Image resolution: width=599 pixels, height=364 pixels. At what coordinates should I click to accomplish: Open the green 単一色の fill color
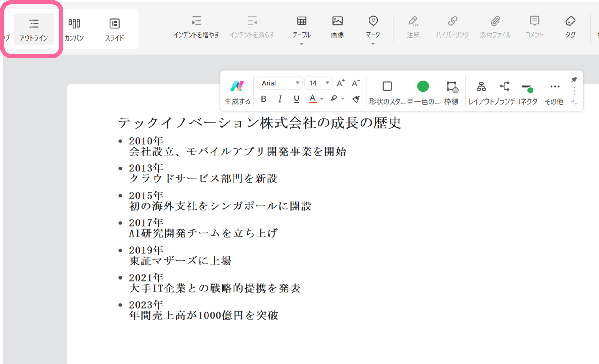pyautogui.click(x=423, y=93)
